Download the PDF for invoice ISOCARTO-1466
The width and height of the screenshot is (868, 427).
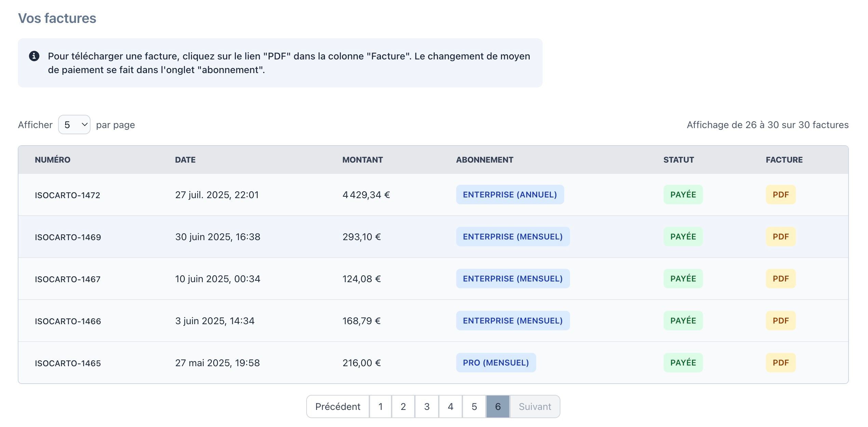(781, 320)
